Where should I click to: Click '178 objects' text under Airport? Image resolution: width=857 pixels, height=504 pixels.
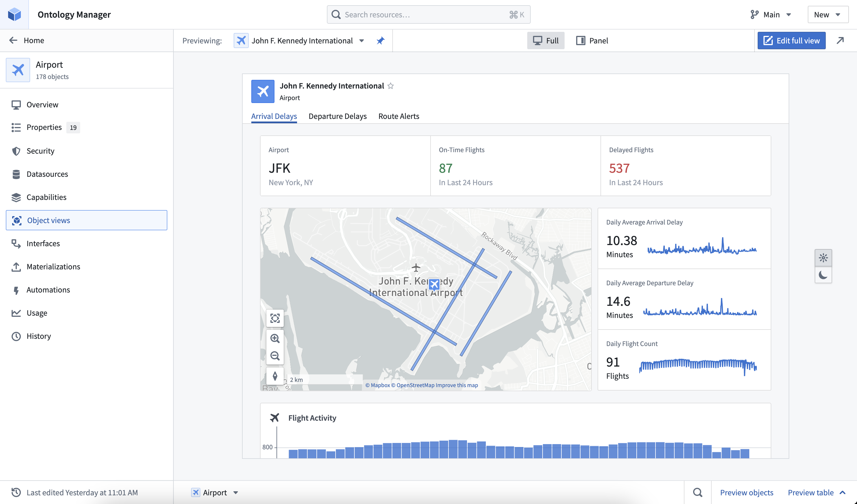52,77
